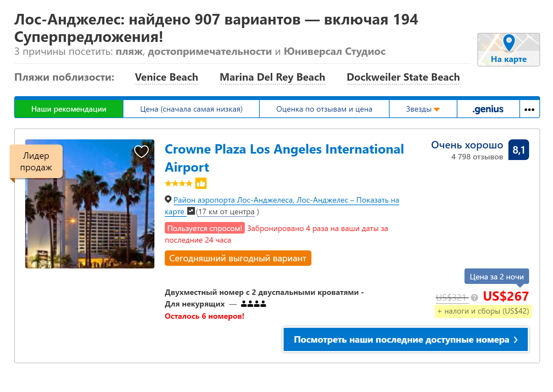Image resolution: width=553 pixels, height=392 pixels.
Task: Sort by 'Цена (сначала самая низкая)'
Action: coord(191,109)
